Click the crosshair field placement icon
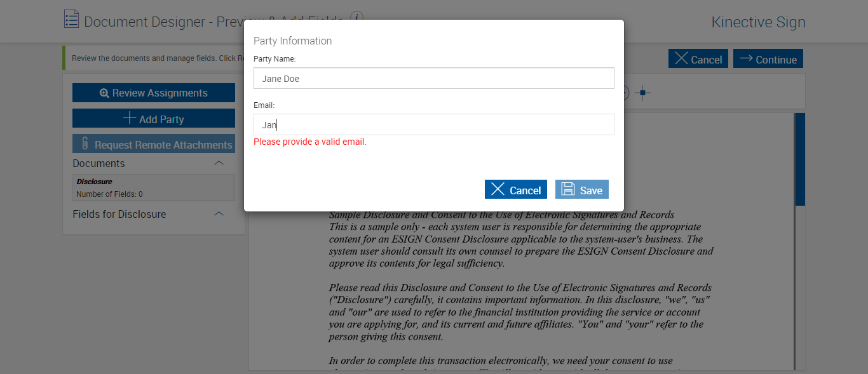The width and height of the screenshot is (868, 374). (x=642, y=93)
